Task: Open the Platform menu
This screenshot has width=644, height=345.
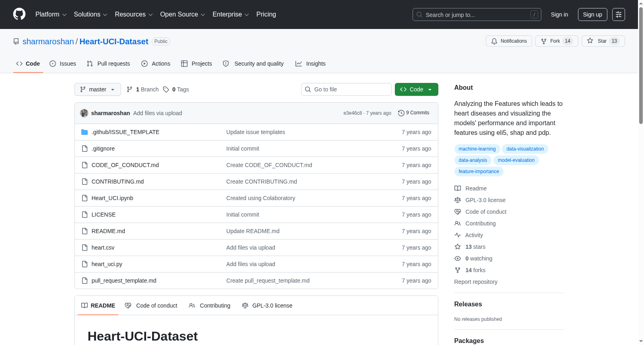Action: 51,14
